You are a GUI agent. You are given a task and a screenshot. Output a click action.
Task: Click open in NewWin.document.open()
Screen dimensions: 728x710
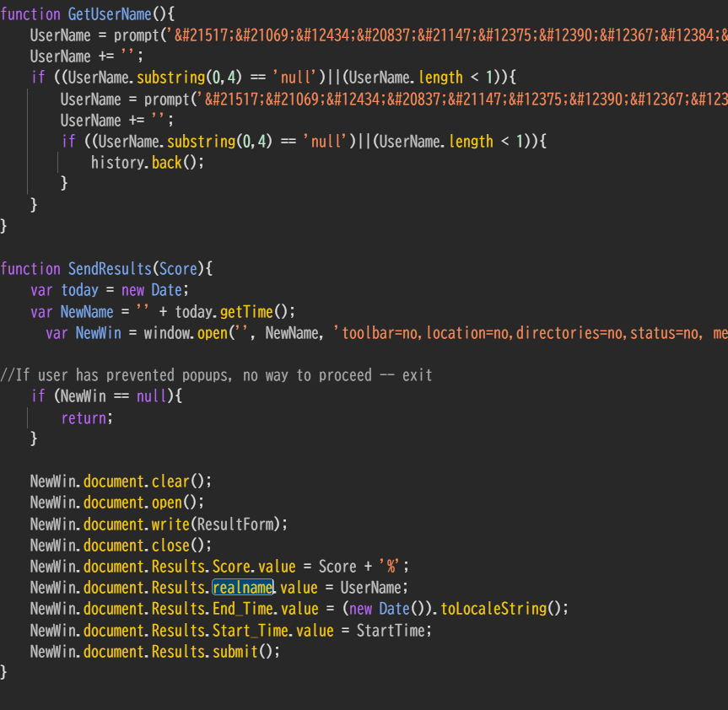point(167,503)
